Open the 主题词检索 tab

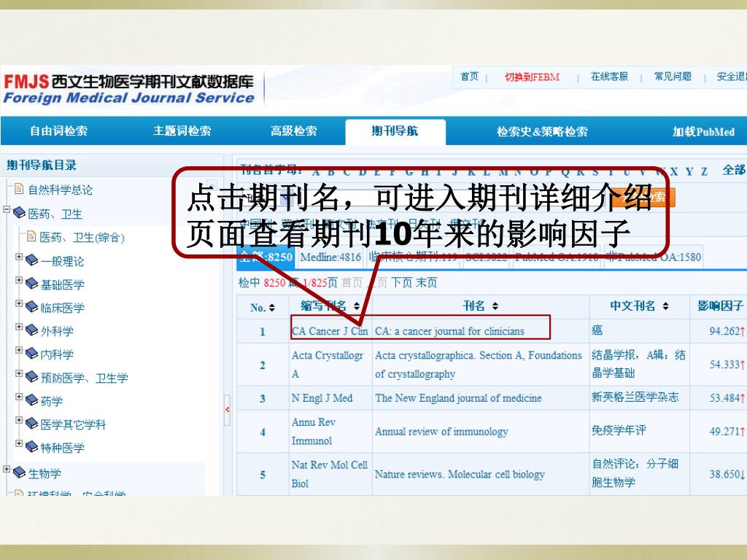click(x=182, y=131)
